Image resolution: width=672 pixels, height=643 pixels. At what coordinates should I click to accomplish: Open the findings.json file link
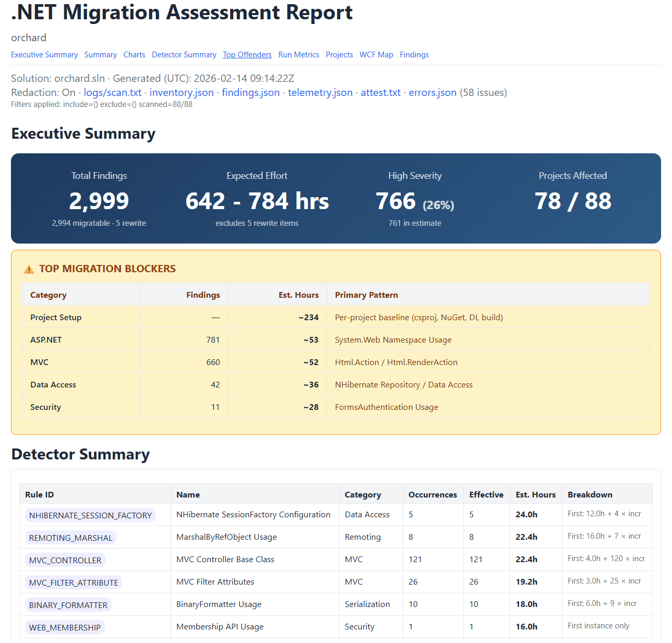(250, 92)
